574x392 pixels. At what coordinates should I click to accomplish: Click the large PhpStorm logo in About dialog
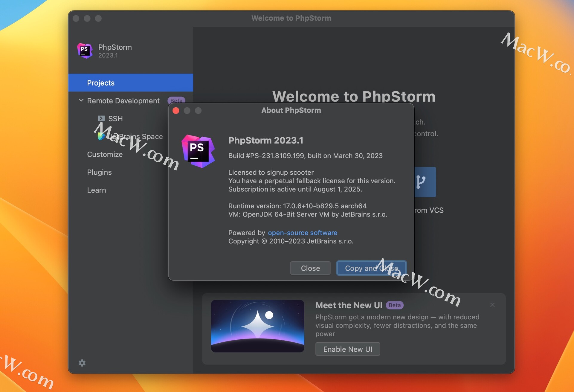[x=198, y=151]
